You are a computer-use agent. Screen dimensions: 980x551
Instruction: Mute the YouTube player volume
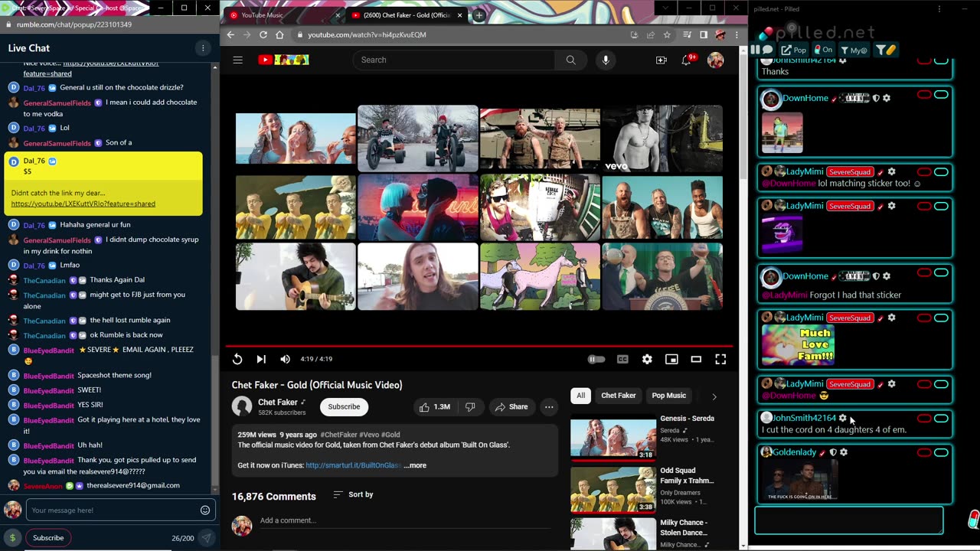coord(285,359)
